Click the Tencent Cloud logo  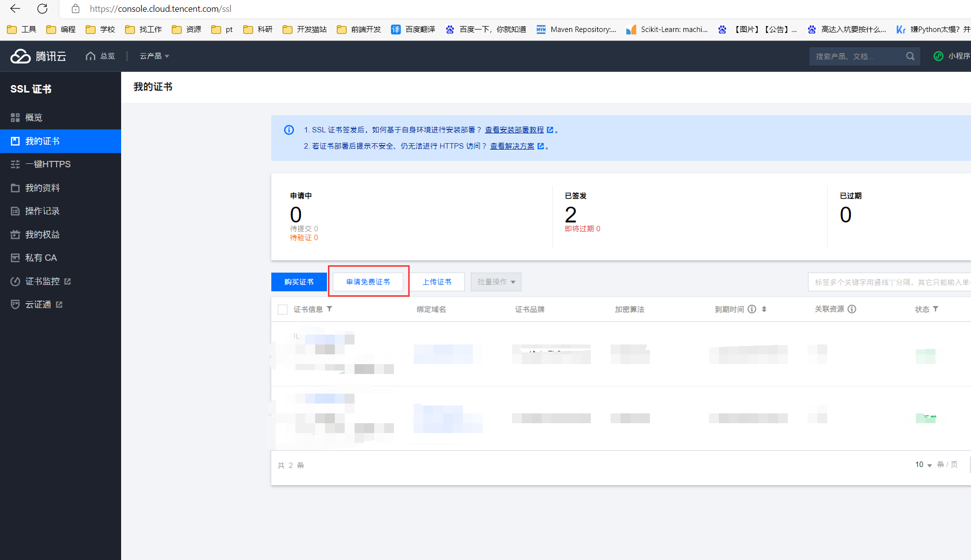pos(38,56)
